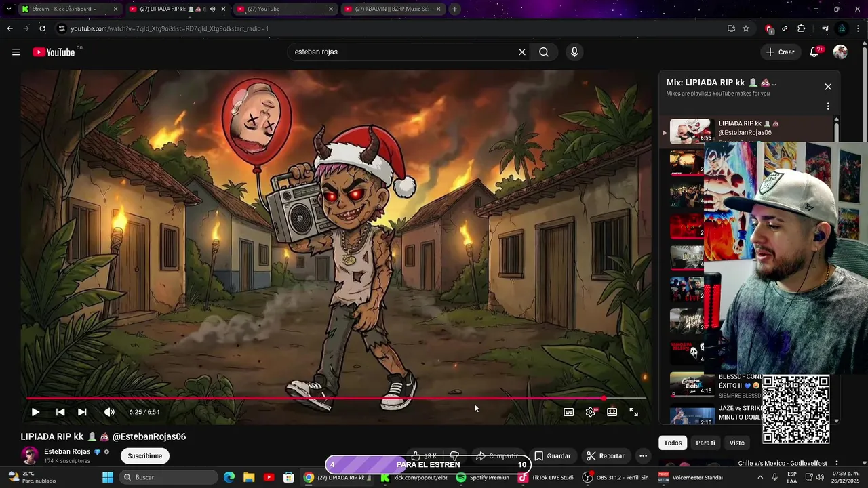Open File Explorer from taskbar
This screenshot has width=868, height=488.
249,477
